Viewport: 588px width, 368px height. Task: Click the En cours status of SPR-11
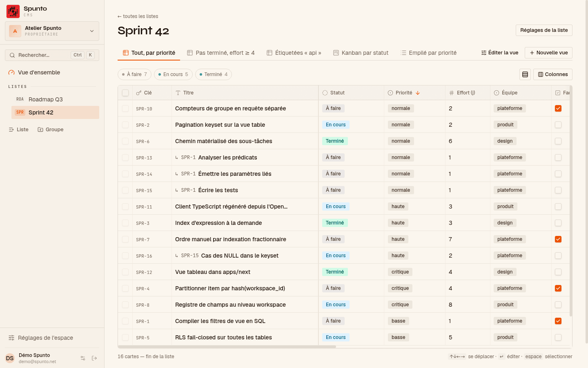336,206
